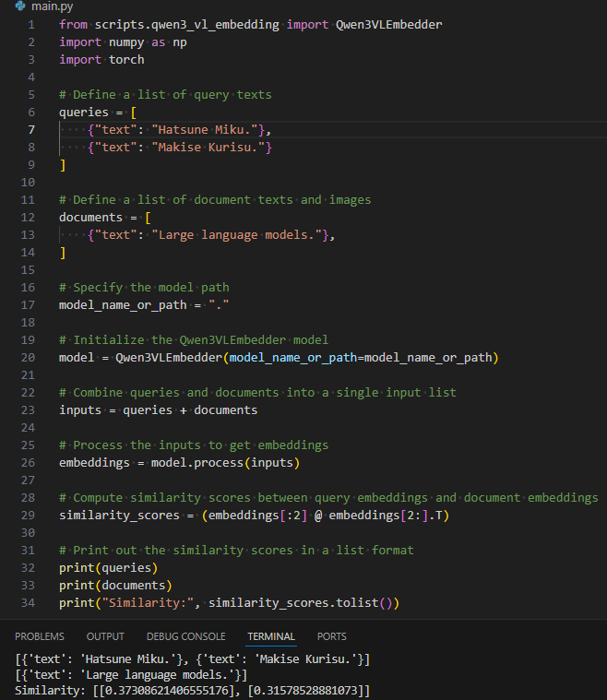Click the 'model' variable on line 20
Image resolution: width=607 pixels, height=700 pixels.
77,358
